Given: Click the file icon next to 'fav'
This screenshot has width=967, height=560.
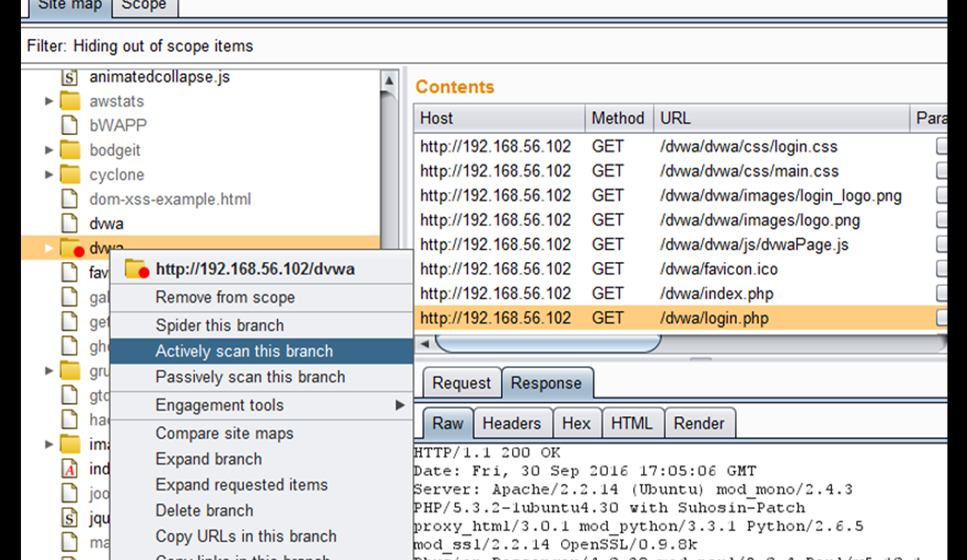Looking at the screenshot, I should (x=70, y=273).
